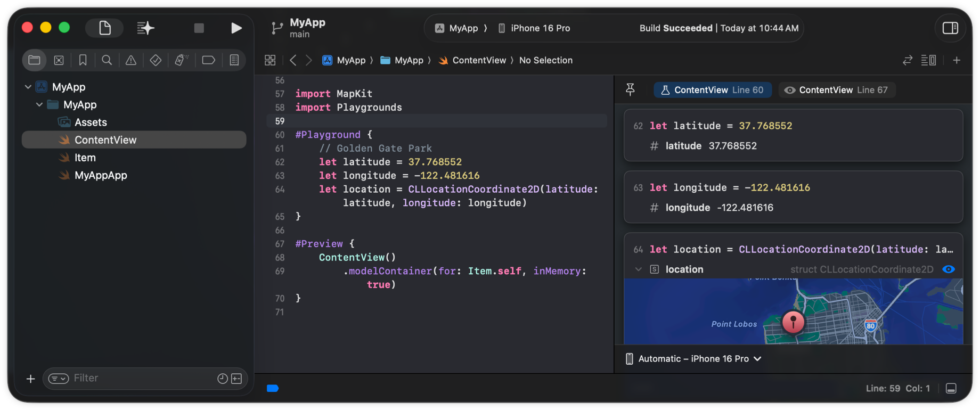Open the Breakpoint navigator icon
The image size is (980, 410).
pyautogui.click(x=208, y=60)
